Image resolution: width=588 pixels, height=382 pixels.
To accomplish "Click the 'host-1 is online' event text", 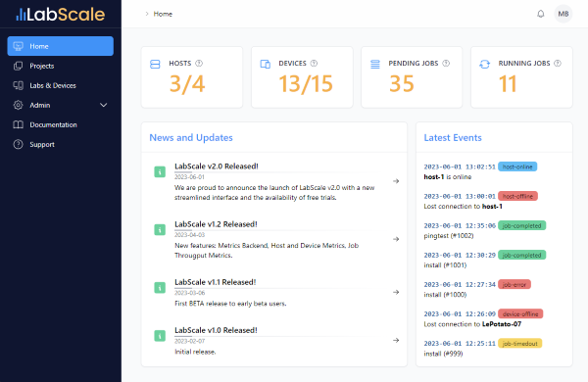I will click(448, 177).
